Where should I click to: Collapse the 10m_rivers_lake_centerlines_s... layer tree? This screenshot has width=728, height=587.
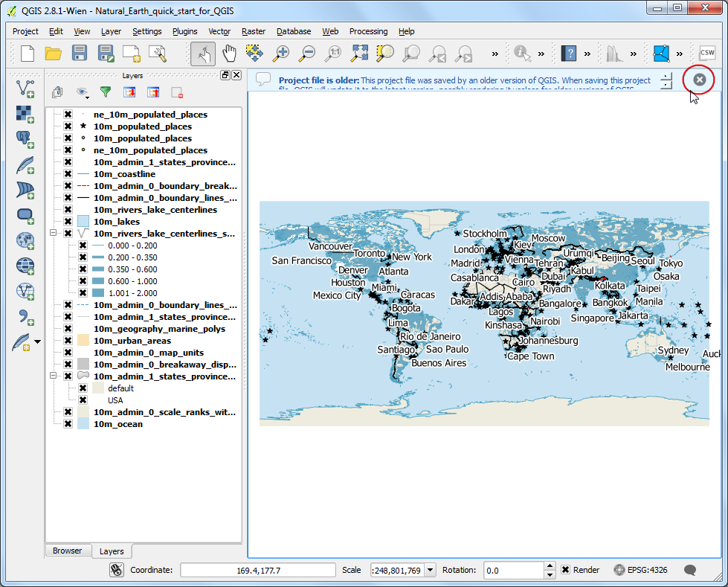pyautogui.click(x=53, y=233)
